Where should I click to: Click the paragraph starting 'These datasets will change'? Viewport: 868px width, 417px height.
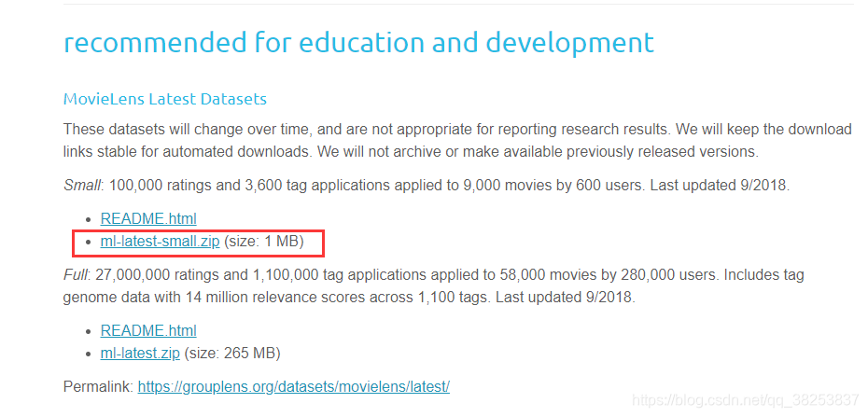pos(457,141)
